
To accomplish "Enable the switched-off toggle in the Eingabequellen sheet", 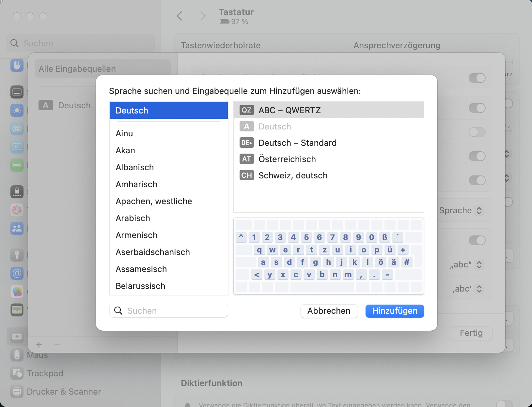I will pos(477,132).
